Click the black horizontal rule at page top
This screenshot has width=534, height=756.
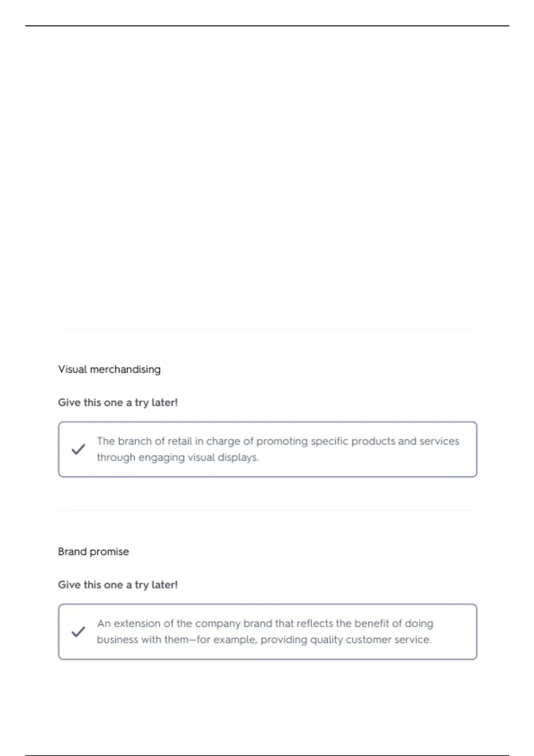(267, 26)
